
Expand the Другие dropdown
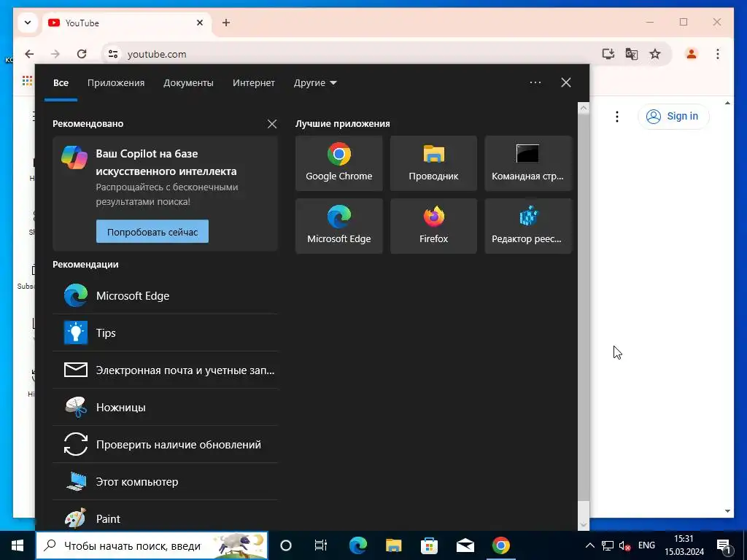click(315, 83)
